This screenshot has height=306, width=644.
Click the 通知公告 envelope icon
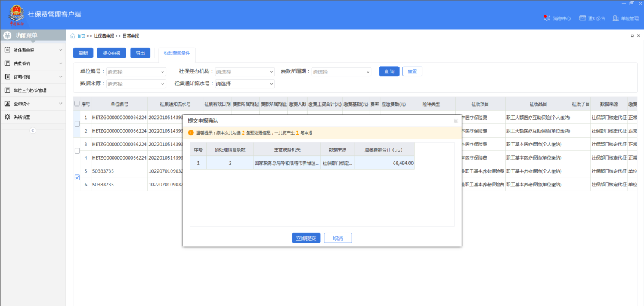(583, 18)
